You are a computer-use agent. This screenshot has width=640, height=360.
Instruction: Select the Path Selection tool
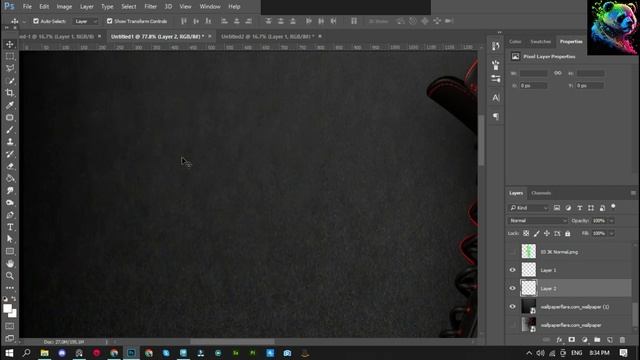click(x=10, y=239)
